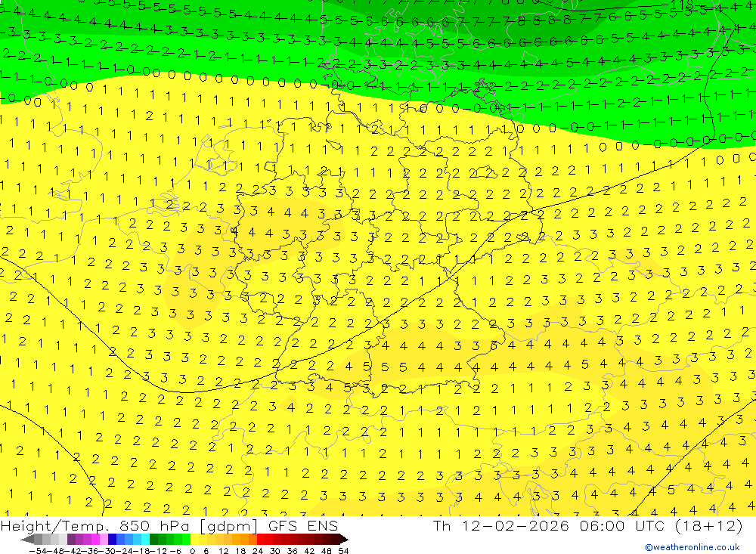Viewport: 756px width, 554px height.
Task: Click the '54' scale label at right end
Action: click(343, 551)
